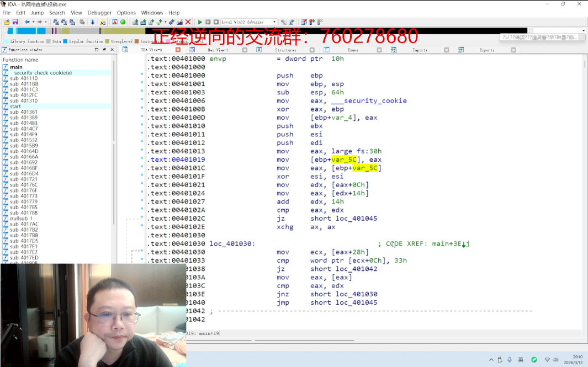Click the green circle indicator icon in the toolbar
The height and width of the screenshot is (367, 588).
123,22
